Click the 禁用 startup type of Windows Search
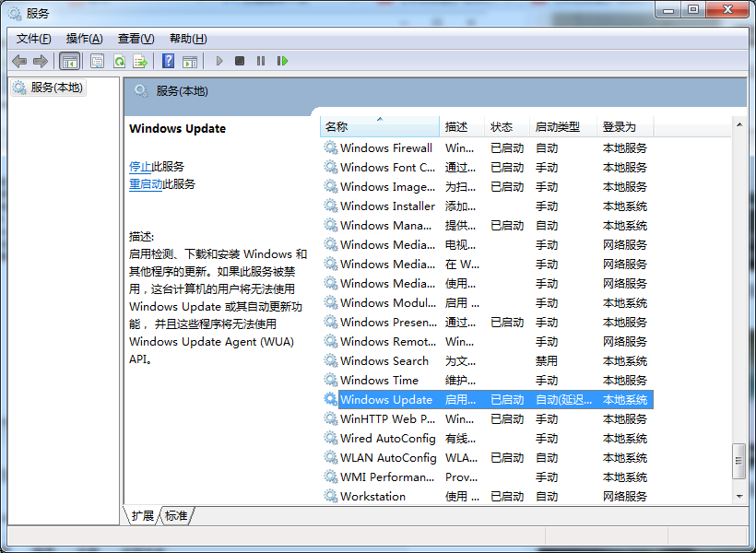Image resolution: width=756 pixels, height=553 pixels. (x=547, y=360)
